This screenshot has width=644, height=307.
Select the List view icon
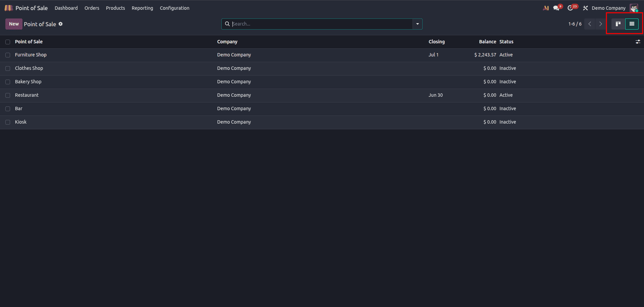[x=632, y=24]
